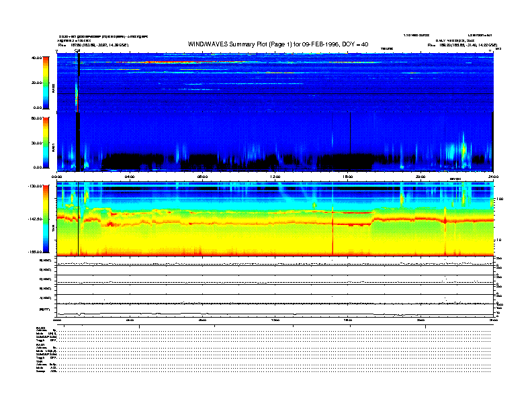This screenshot has height=411, width=532.
Task: Click the 40.00 label on RAD2 scale
Action: pyautogui.click(x=36, y=58)
